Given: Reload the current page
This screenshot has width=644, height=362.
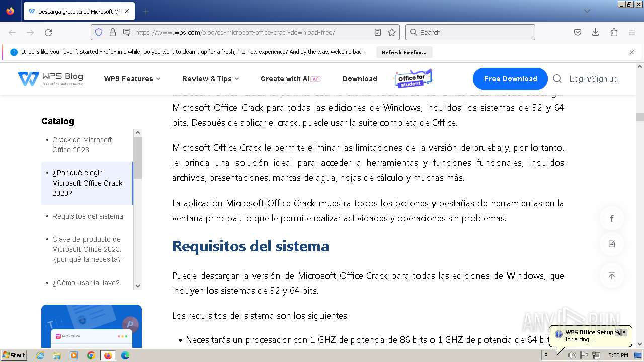Looking at the screenshot, I should pyautogui.click(x=48, y=32).
